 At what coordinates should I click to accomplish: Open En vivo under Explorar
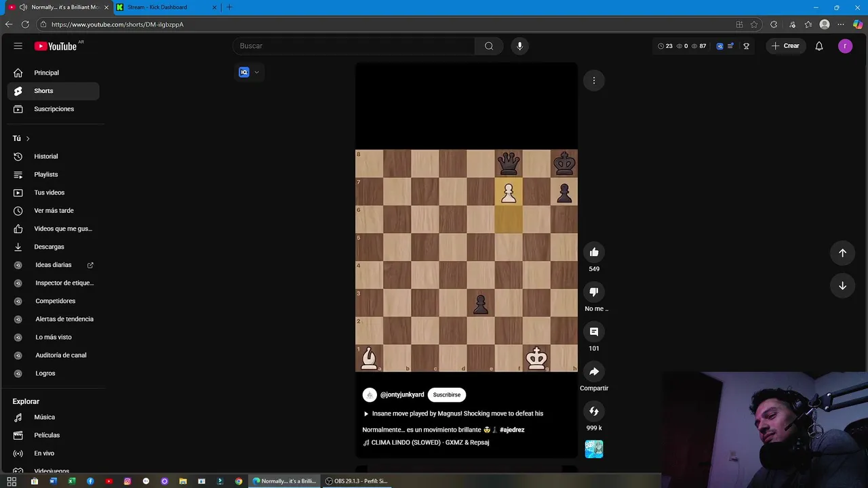click(x=53, y=453)
